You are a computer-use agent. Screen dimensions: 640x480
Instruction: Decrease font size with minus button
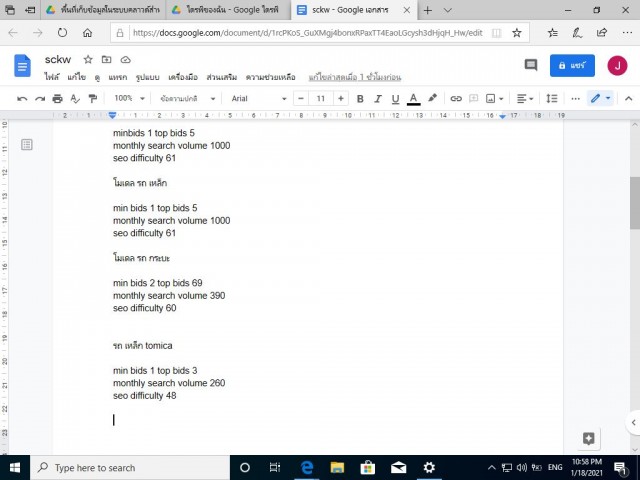pyautogui.click(x=301, y=98)
